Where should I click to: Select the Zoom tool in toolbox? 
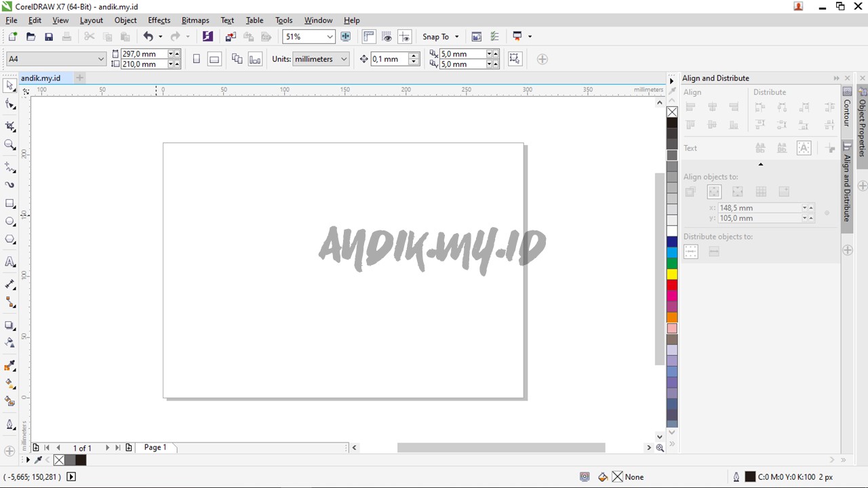[x=9, y=144]
